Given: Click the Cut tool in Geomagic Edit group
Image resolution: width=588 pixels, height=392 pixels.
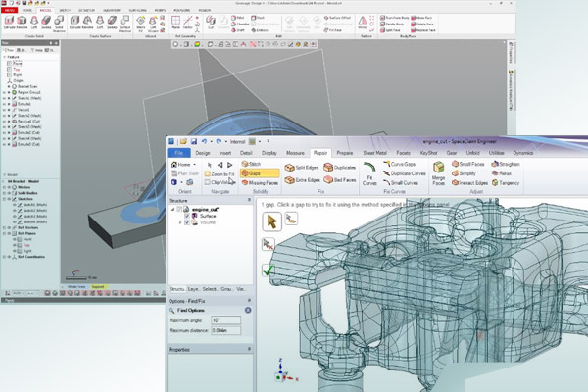Looking at the screenshot, I should (x=211, y=23).
